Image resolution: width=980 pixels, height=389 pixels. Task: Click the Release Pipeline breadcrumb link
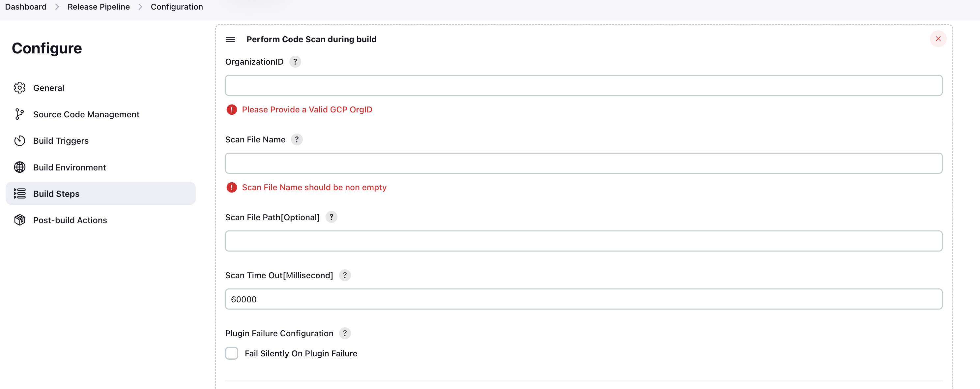click(100, 7)
